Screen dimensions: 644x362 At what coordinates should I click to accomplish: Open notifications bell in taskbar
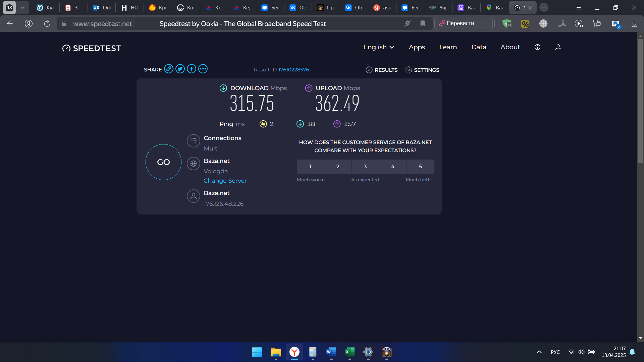[632, 352]
